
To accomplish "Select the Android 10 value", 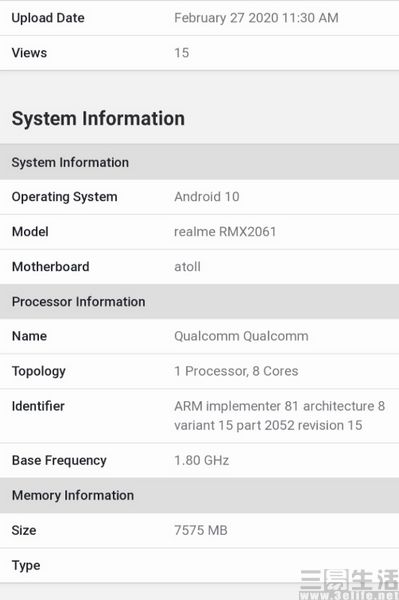I will 207,197.
